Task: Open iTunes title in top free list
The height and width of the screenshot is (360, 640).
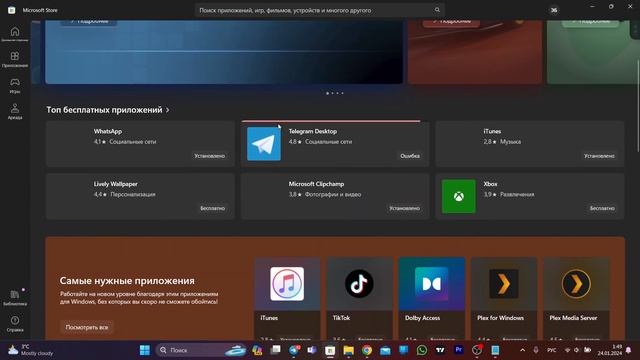Action: tap(492, 131)
